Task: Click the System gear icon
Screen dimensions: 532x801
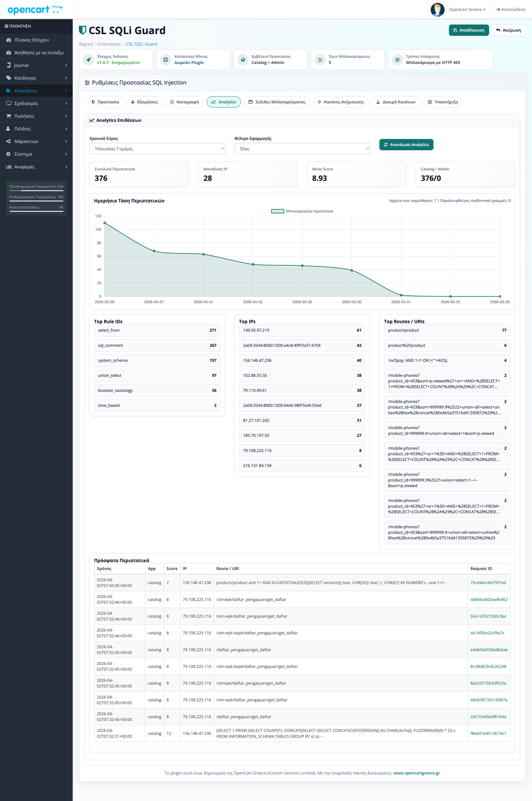Action: pos(8,154)
